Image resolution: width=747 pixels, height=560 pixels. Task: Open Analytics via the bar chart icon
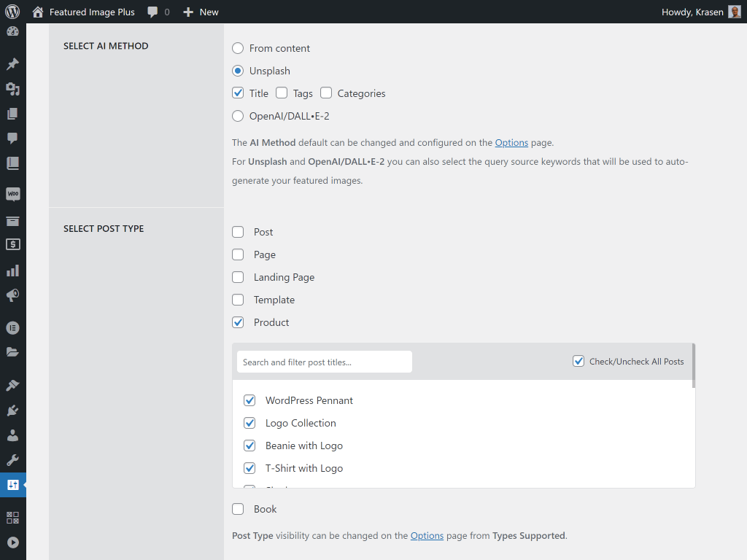coord(13,271)
